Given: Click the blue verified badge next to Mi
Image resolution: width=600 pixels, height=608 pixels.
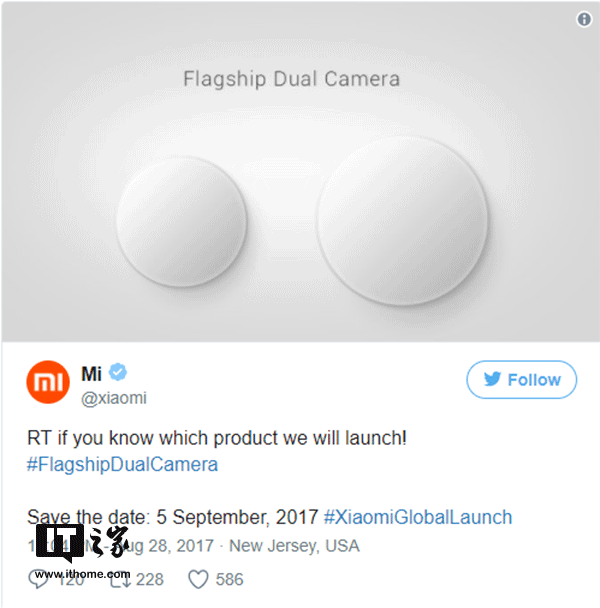Looking at the screenshot, I should [x=118, y=372].
